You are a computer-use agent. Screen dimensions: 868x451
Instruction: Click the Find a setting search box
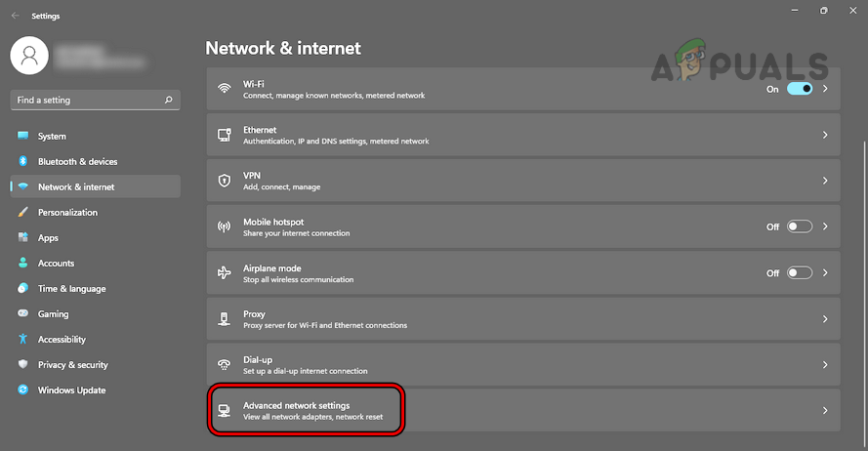[88, 100]
